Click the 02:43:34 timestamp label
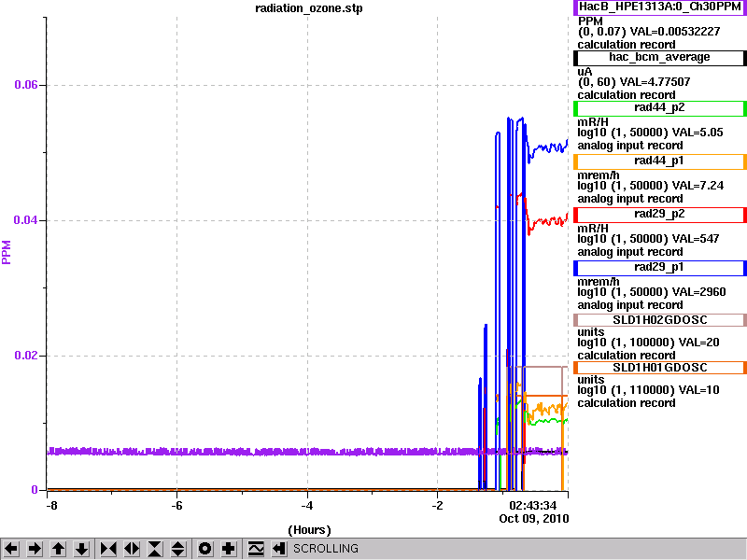The height and width of the screenshot is (560, 747). click(x=532, y=506)
